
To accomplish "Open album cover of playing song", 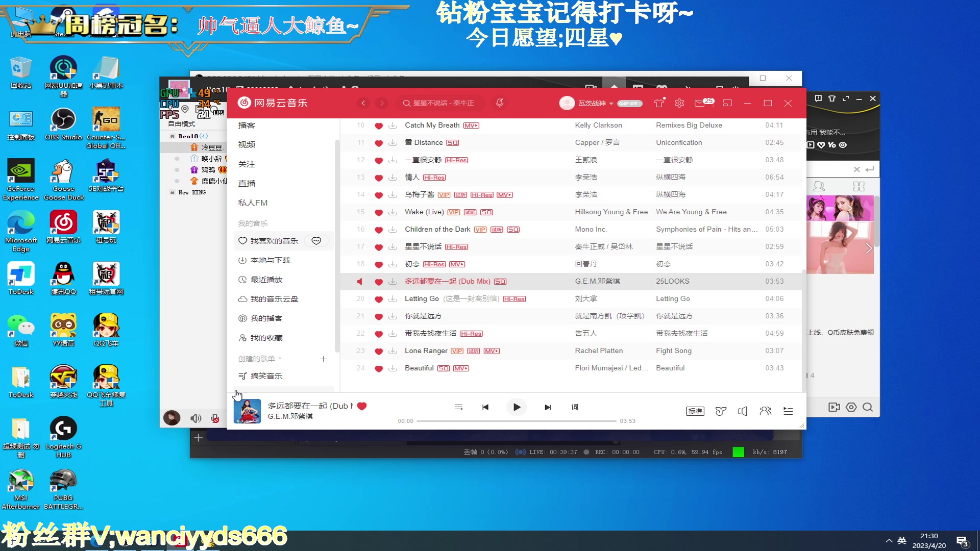I will click(247, 411).
